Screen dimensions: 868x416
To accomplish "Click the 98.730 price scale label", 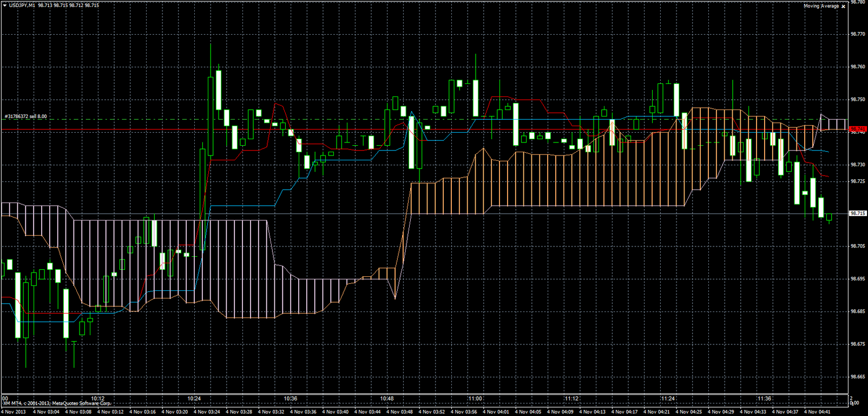I will [x=857, y=165].
